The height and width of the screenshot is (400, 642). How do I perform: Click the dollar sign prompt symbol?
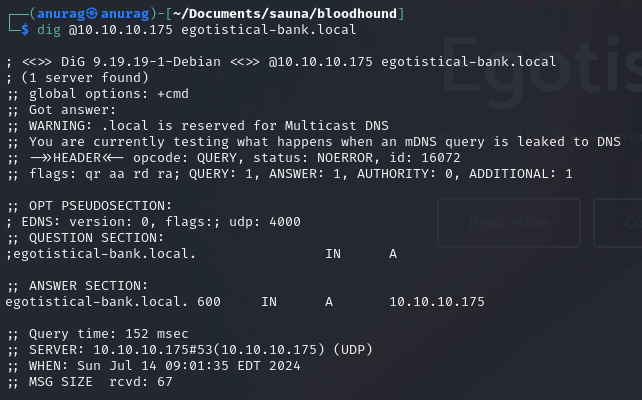pyautogui.click(x=24, y=29)
